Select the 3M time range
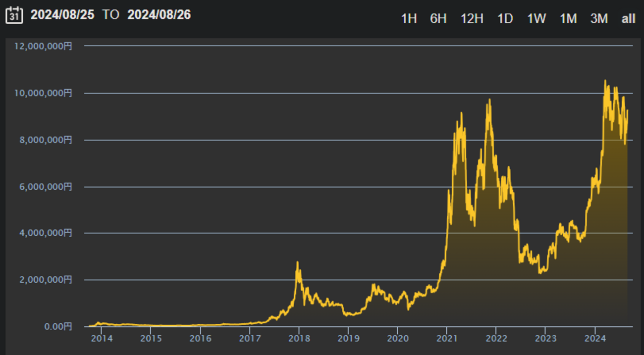The height and width of the screenshot is (355, 644). pos(599,19)
